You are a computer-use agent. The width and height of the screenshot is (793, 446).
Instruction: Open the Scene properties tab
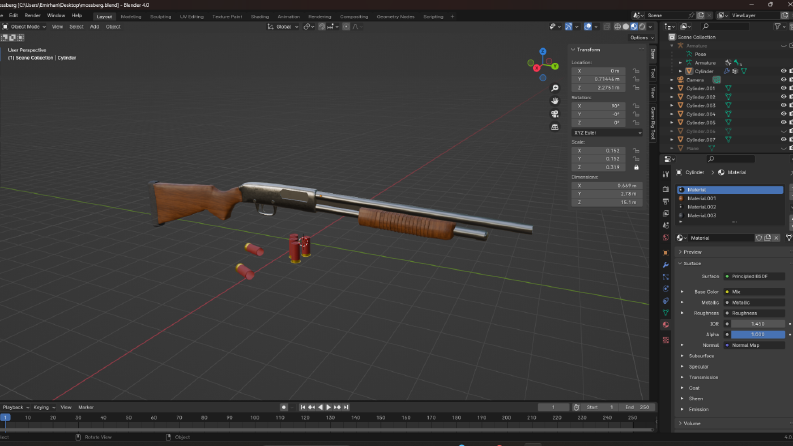pos(666,226)
